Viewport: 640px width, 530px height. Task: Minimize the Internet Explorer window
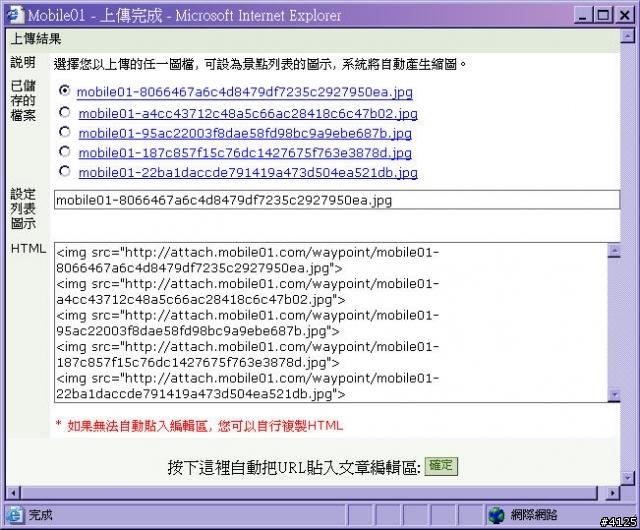click(583, 16)
